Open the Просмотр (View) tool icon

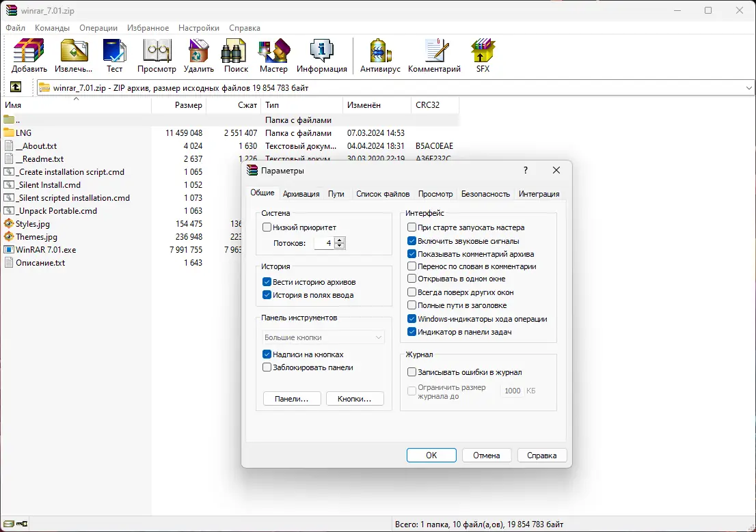157,51
